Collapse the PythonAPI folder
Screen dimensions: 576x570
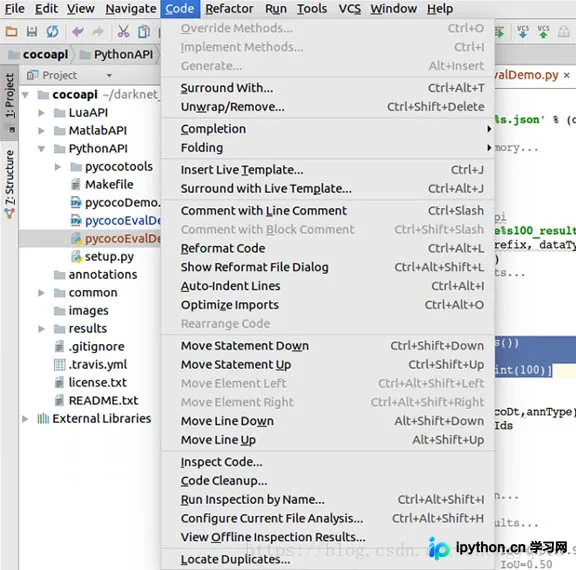pyautogui.click(x=42, y=149)
